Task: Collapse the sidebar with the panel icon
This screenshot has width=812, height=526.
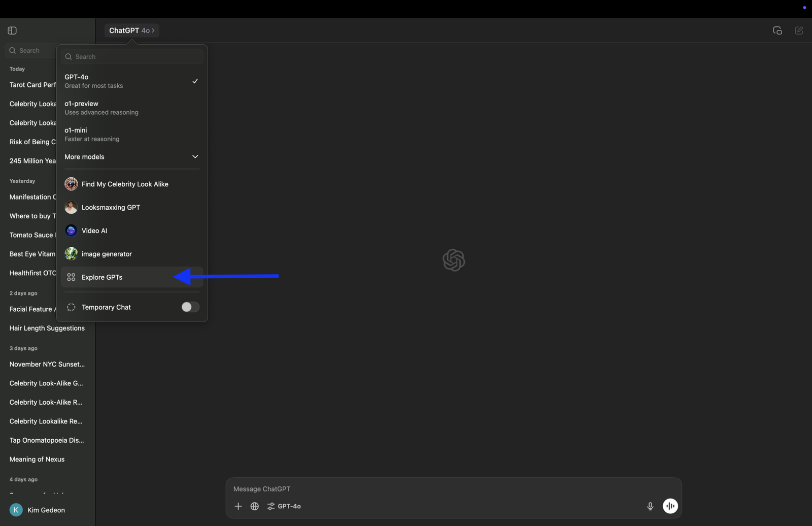Action: pyautogui.click(x=12, y=30)
